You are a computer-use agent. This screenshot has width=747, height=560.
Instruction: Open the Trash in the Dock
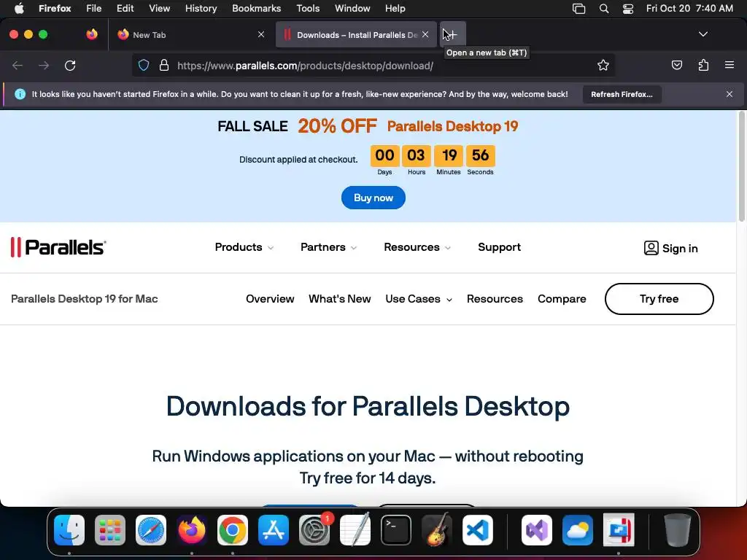[678, 530]
